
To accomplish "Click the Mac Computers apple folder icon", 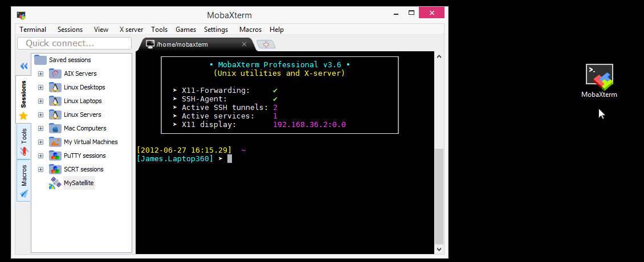I will [x=55, y=128].
